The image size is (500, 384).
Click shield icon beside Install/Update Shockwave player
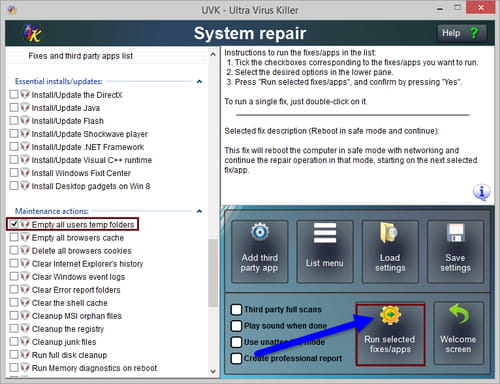tap(25, 133)
